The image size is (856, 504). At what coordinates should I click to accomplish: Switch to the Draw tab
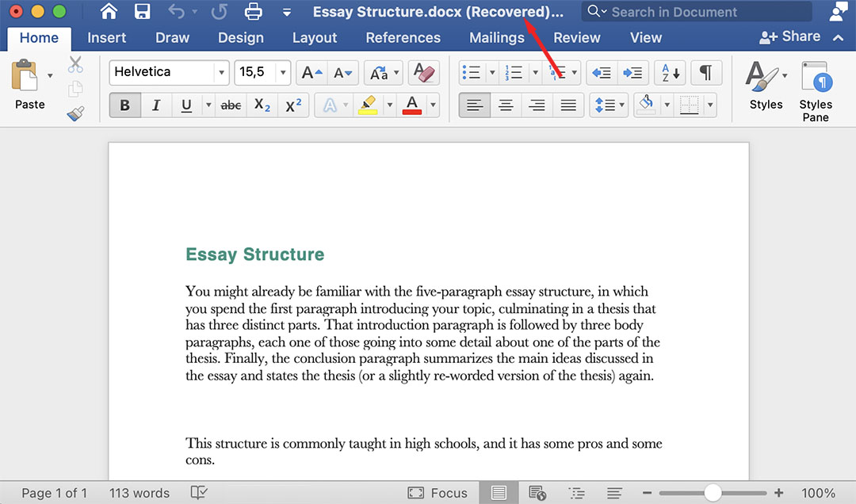(x=173, y=38)
